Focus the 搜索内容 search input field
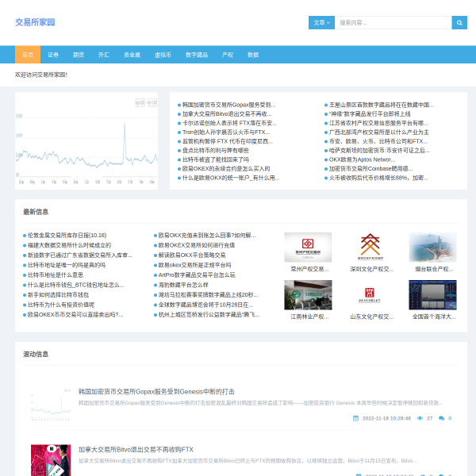This screenshot has width=476, height=476. pos(393,23)
